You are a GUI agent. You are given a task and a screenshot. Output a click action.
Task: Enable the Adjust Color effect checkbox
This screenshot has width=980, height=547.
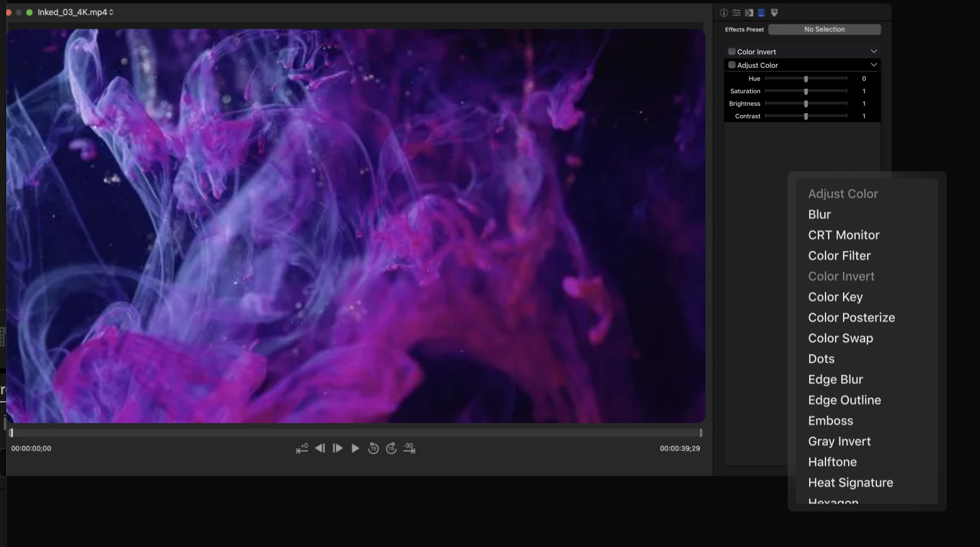tap(732, 65)
